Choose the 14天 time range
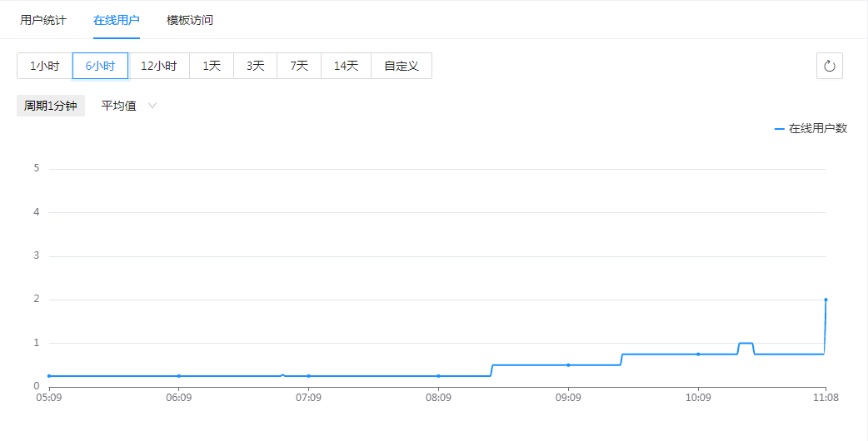The image size is (868, 441). click(346, 66)
